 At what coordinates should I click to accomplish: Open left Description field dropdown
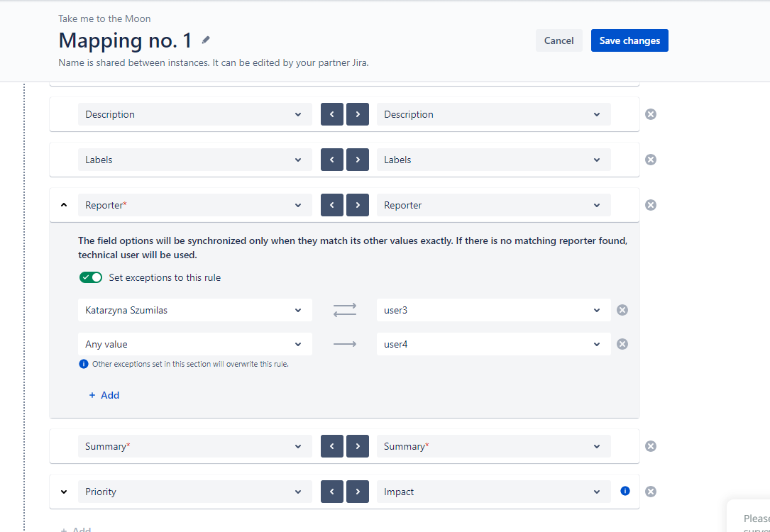pos(195,114)
